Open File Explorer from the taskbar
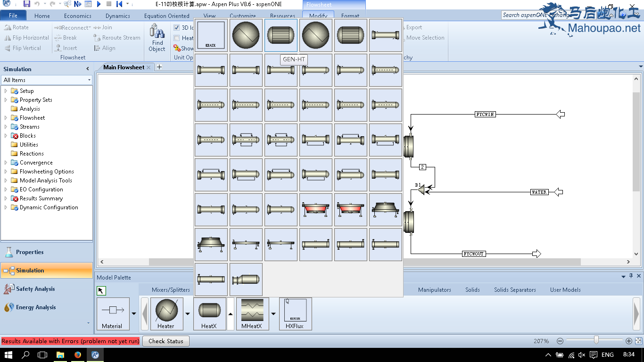 [x=60, y=354]
